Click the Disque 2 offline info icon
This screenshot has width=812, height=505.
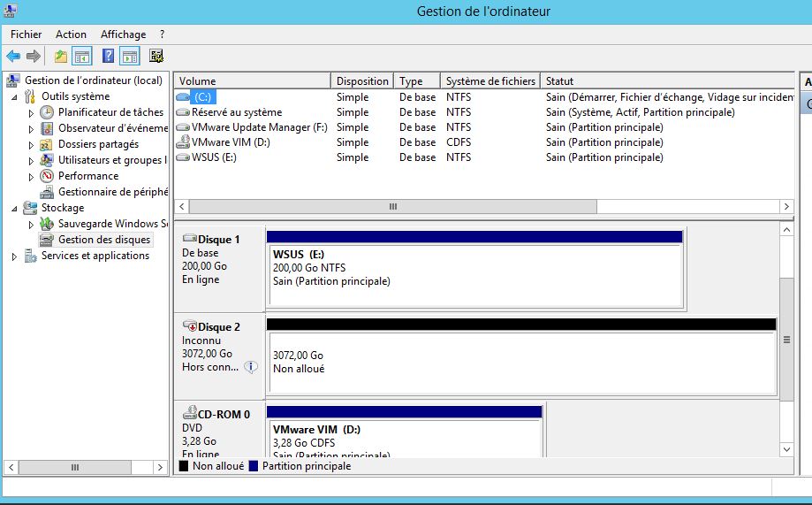[x=251, y=367]
